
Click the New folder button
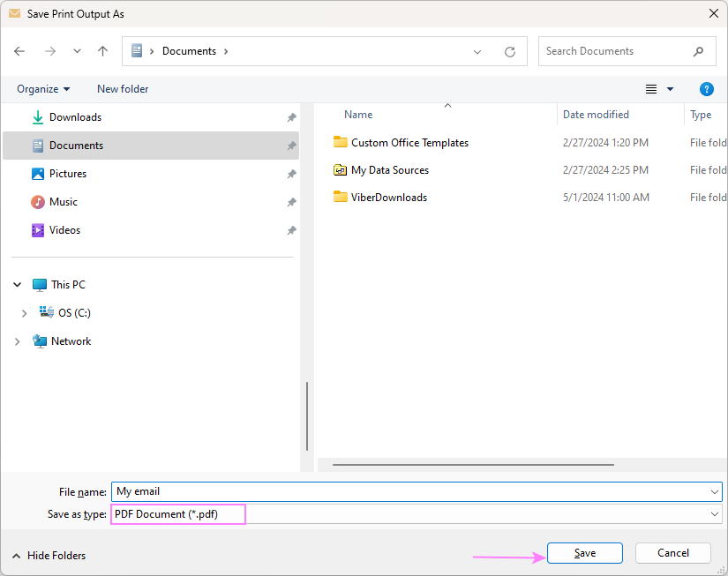(122, 89)
